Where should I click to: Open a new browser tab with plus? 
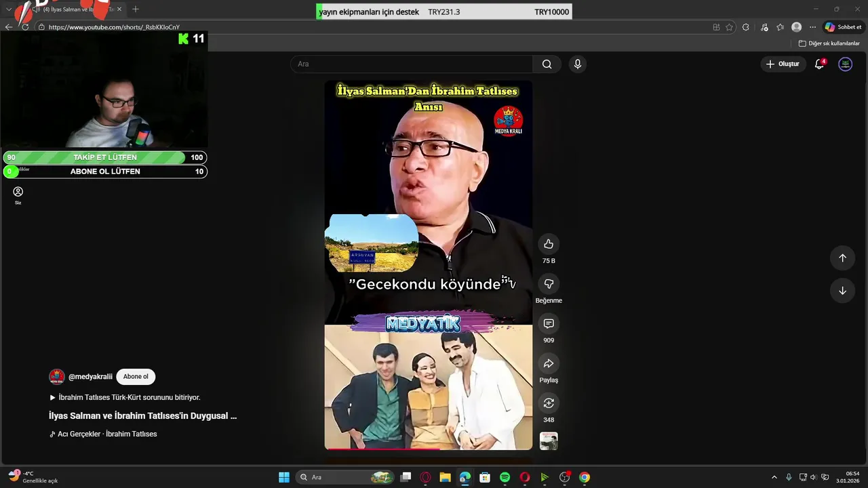(x=136, y=9)
